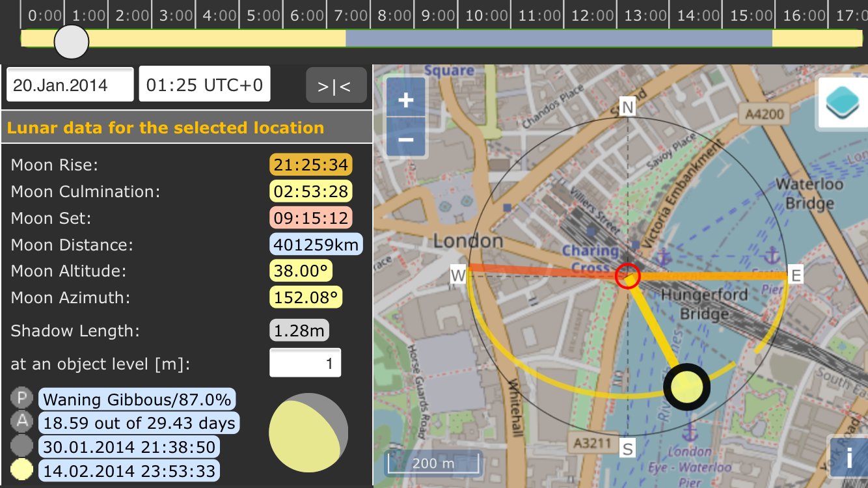868x488 pixels.
Task: Click the A4200 road label
Action: tap(765, 115)
